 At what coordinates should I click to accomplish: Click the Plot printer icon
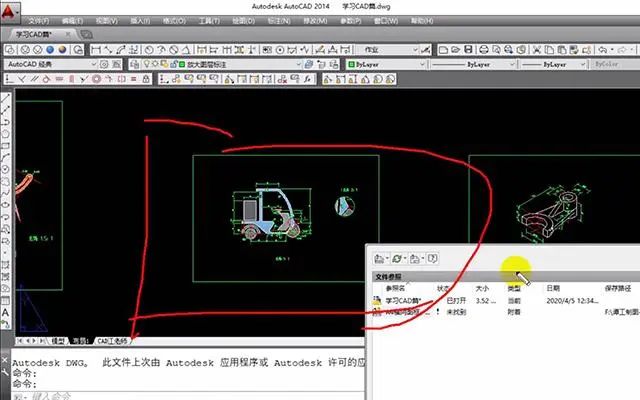tap(484, 50)
